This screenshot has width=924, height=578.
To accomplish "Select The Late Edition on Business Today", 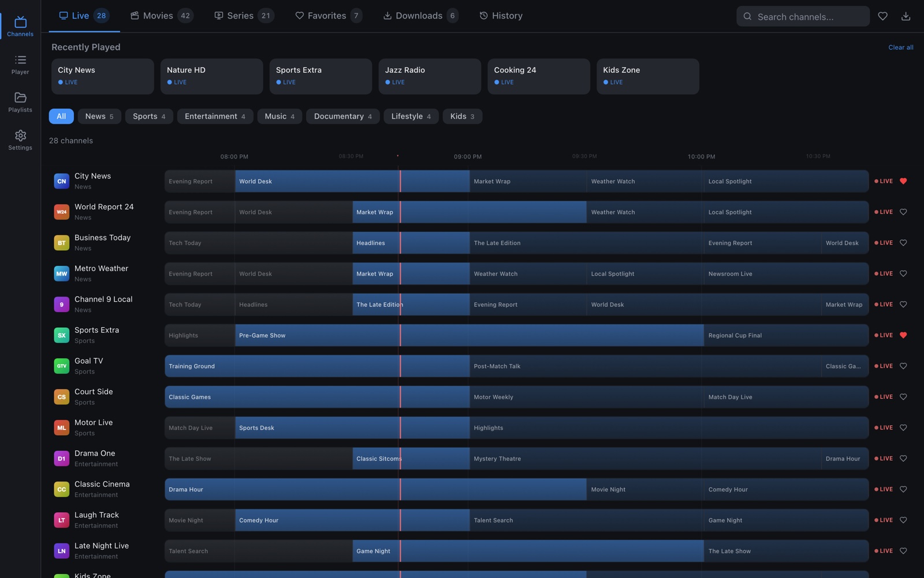I will tap(587, 243).
